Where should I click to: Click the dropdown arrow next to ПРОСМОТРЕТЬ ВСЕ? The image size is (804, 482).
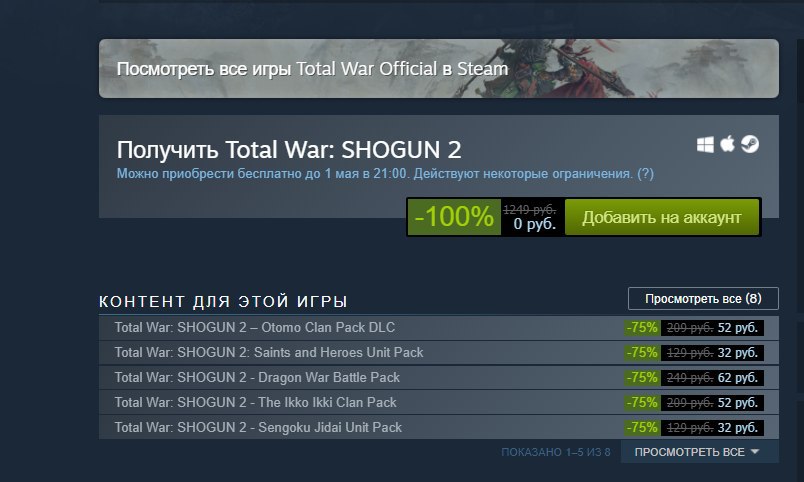(x=754, y=452)
